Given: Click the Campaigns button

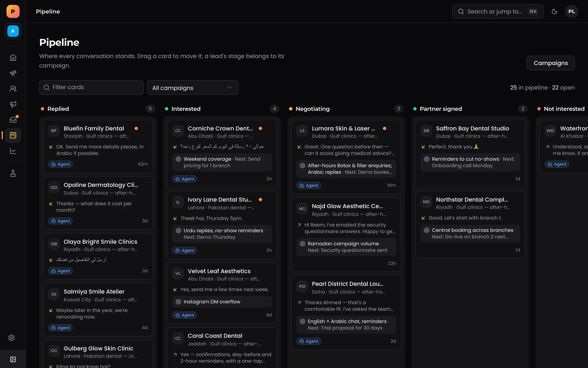Looking at the screenshot, I should point(551,63).
